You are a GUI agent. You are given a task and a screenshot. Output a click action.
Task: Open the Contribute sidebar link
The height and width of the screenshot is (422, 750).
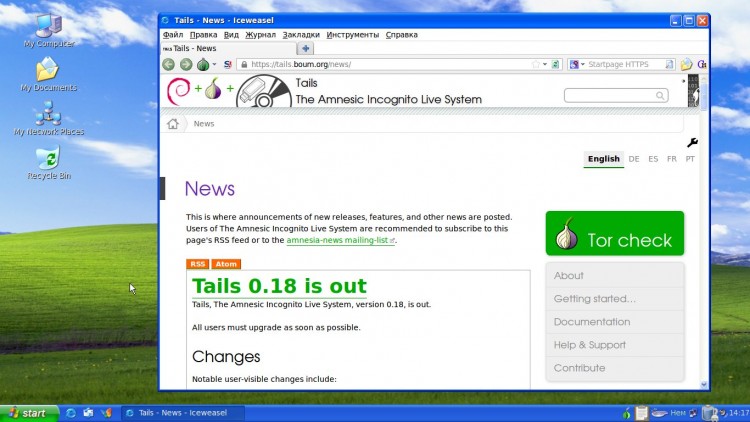[x=615, y=368]
